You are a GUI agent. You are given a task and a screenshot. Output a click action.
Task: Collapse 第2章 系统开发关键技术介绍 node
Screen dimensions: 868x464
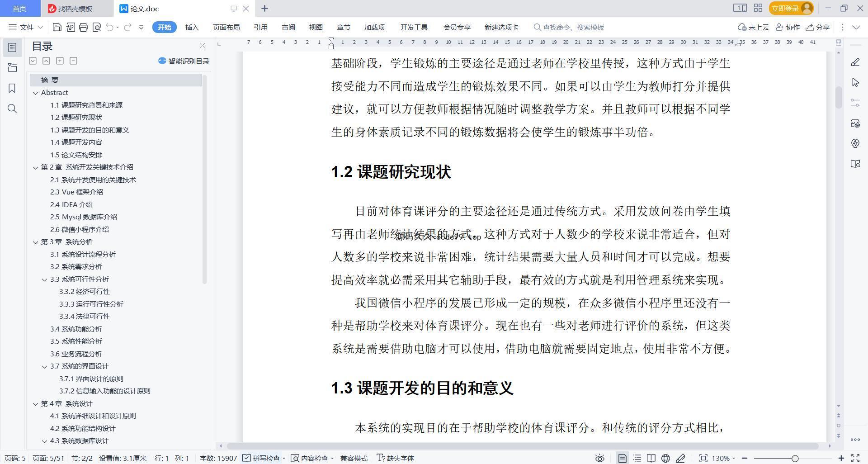tap(35, 167)
